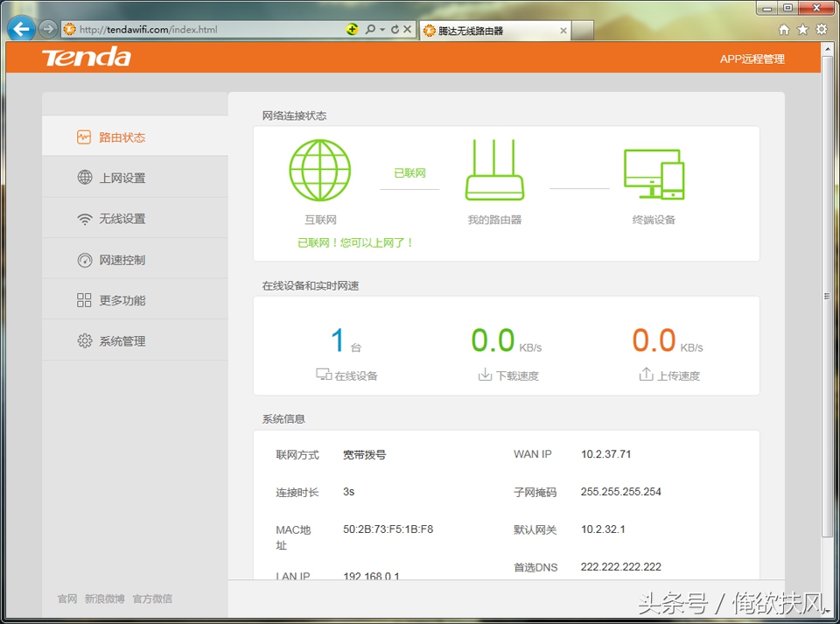Click the 已联网！您可以上网了！ message

pyautogui.click(x=356, y=242)
